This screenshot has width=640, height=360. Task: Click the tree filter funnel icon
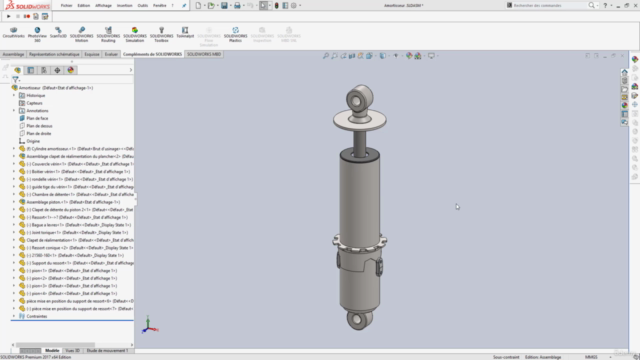click(x=16, y=79)
